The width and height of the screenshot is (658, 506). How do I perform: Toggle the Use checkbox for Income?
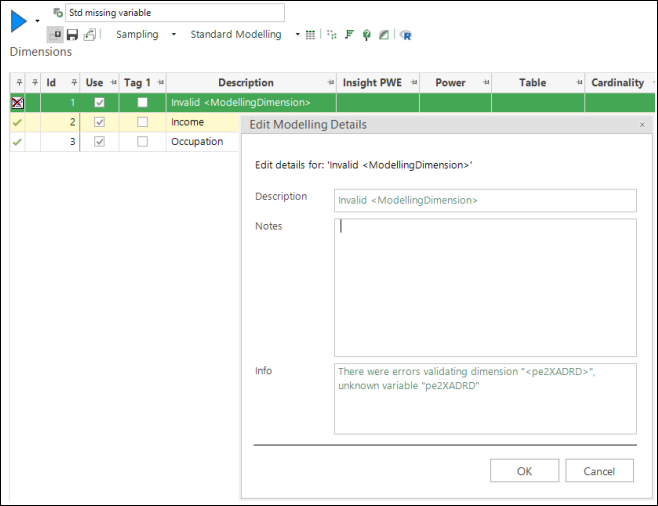99,122
